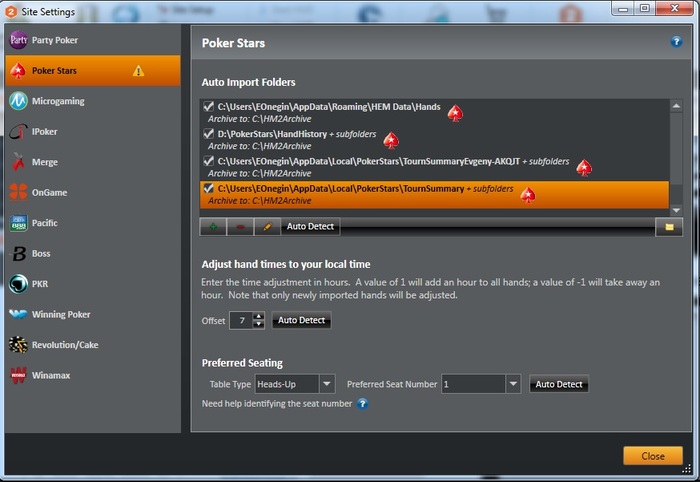The width and height of the screenshot is (700, 482).
Task: Close the Site Settings dialog
Action: click(653, 456)
